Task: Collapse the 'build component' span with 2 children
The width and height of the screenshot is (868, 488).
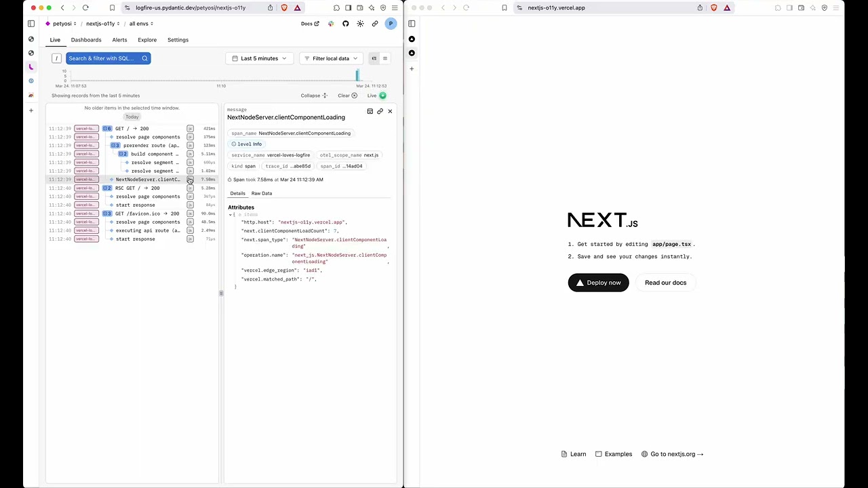Action: tap(123, 154)
